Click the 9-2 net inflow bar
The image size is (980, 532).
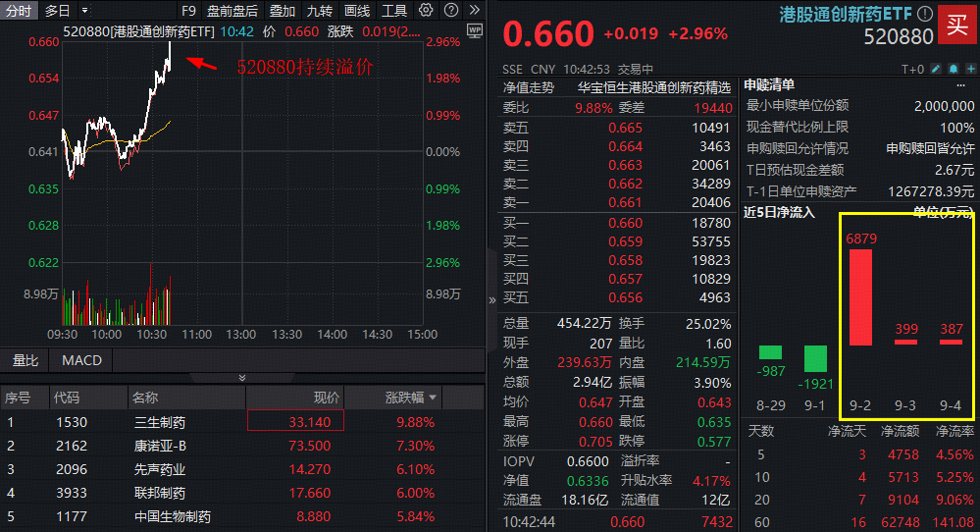pyautogui.click(x=859, y=296)
